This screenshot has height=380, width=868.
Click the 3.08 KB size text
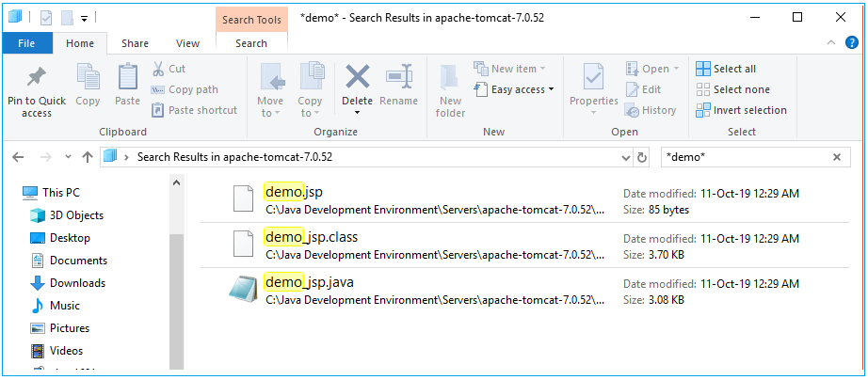[x=667, y=300]
